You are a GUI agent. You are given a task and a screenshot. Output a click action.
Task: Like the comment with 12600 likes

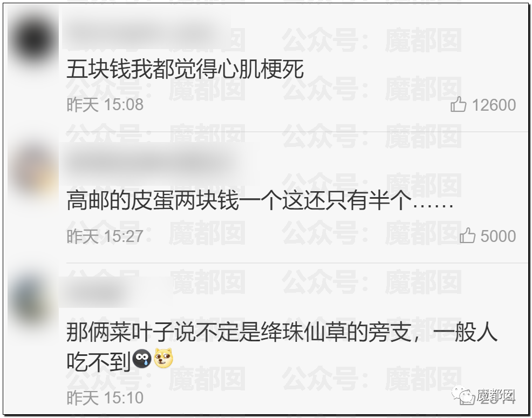[459, 104]
